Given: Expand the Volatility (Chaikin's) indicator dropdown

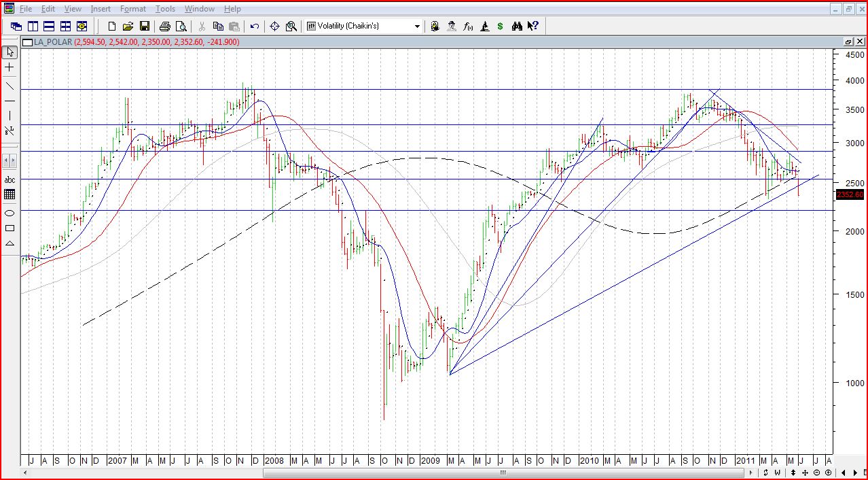Looking at the screenshot, I should click(417, 27).
